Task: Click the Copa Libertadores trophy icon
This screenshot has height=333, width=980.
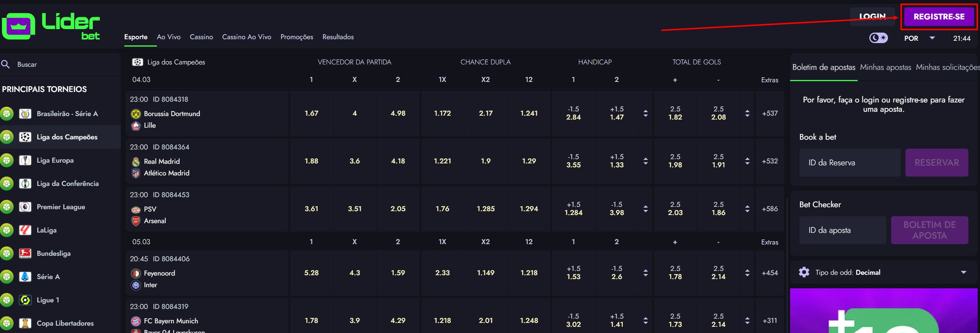Action: [x=25, y=323]
